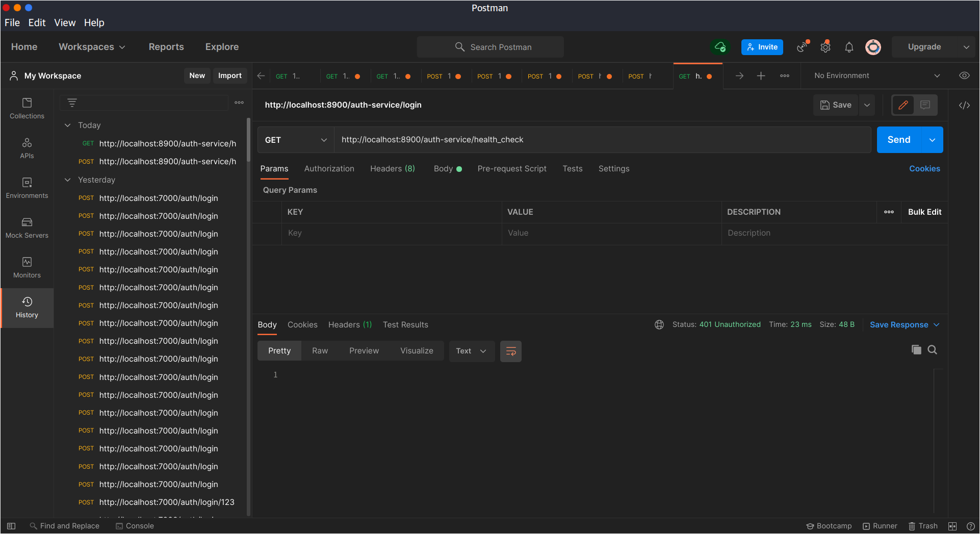Open the Mock Servers sidebar panel
980x534 pixels.
click(x=27, y=228)
